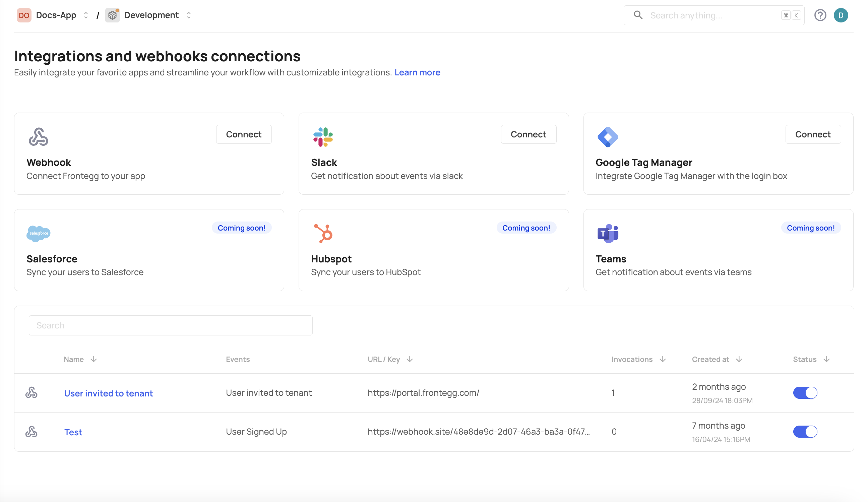Viewport: 868px width, 502px height.
Task: Expand the Docs-App project switcher
Action: tap(86, 15)
